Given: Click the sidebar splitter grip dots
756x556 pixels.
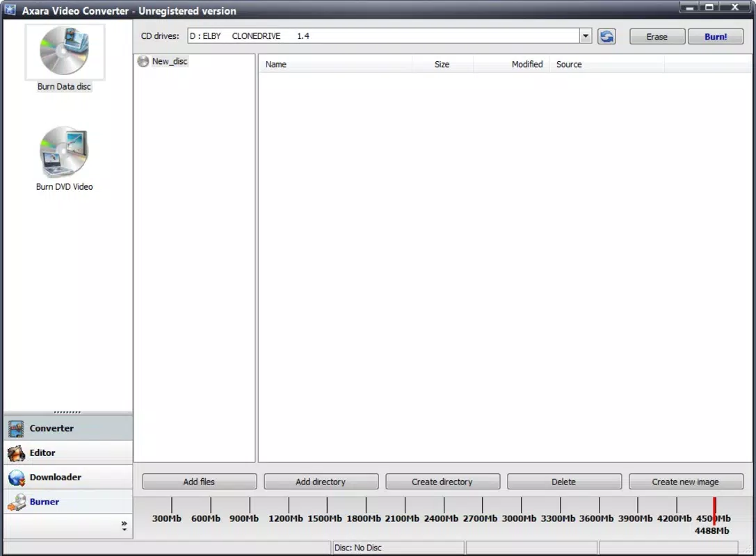Looking at the screenshot, I should pyautogui.click(x=67, y=412).
